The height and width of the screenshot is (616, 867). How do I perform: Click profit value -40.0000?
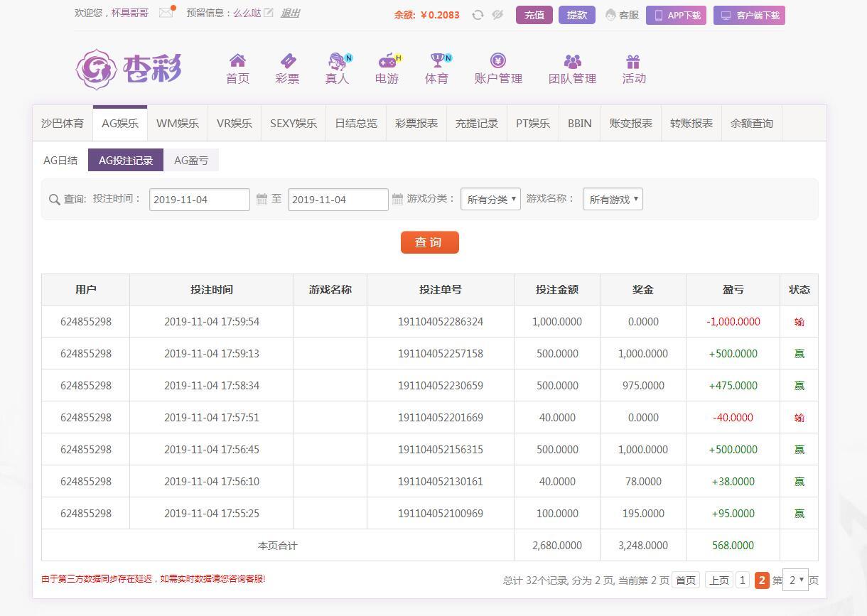coord(733,418)
